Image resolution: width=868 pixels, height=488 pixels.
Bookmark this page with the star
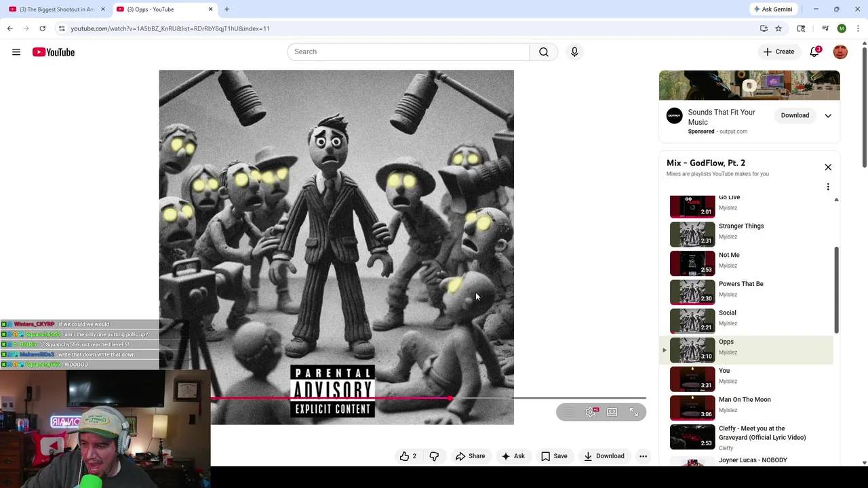click(x=778, y=28)
